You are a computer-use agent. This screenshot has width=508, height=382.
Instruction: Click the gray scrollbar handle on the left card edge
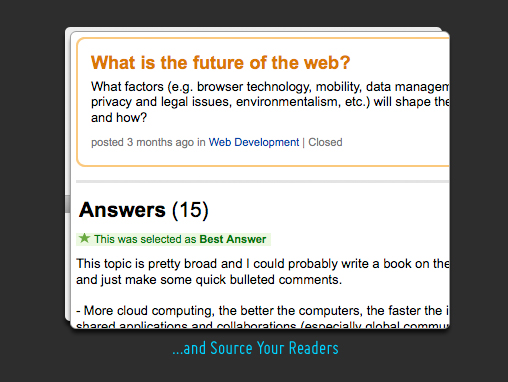[68, 204]
